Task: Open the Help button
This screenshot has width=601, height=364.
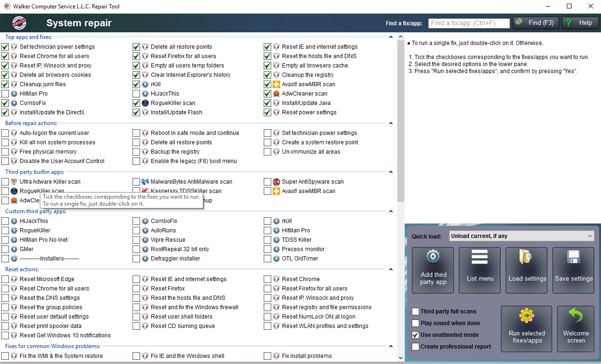Action: 580,23
